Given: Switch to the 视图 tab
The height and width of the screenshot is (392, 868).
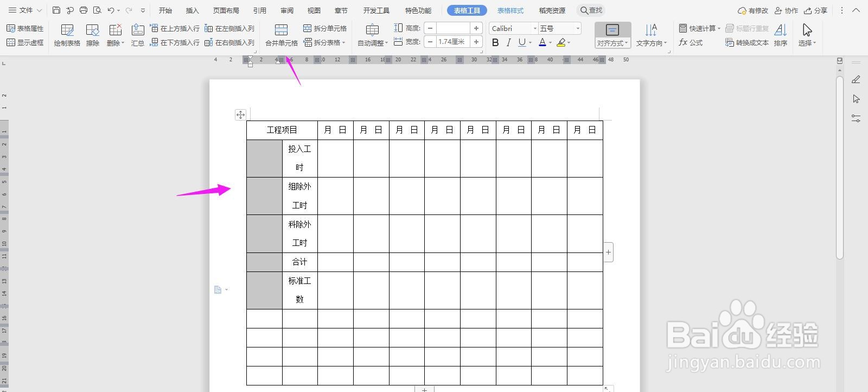Looking at the screenshot, I should point(314,10).
